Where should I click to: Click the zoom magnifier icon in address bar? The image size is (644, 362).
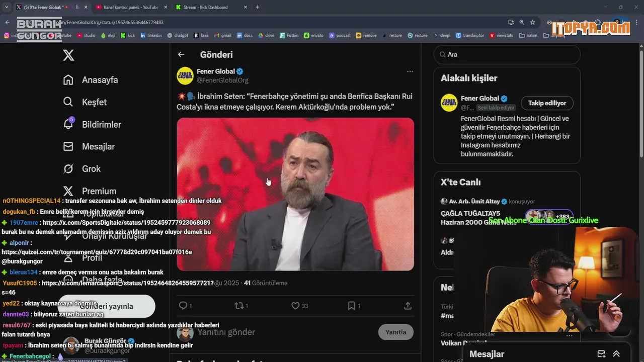pyautogui.click(x=522, y=22)
